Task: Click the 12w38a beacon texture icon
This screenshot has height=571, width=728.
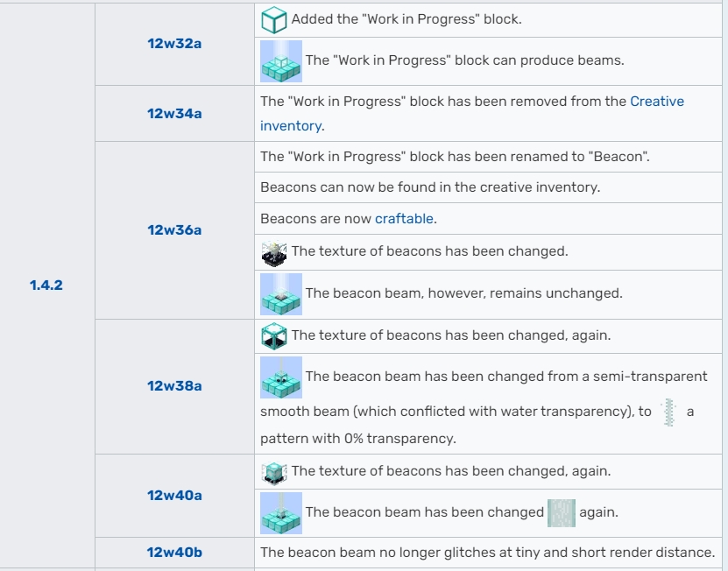Action: [x=274, y=335]
